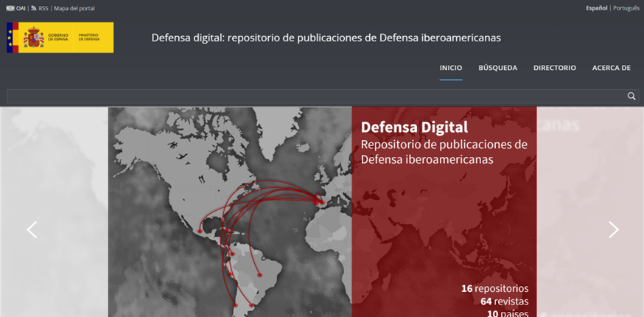Advance carousel with right arrow
644x317 pixels.
[613, 229]
